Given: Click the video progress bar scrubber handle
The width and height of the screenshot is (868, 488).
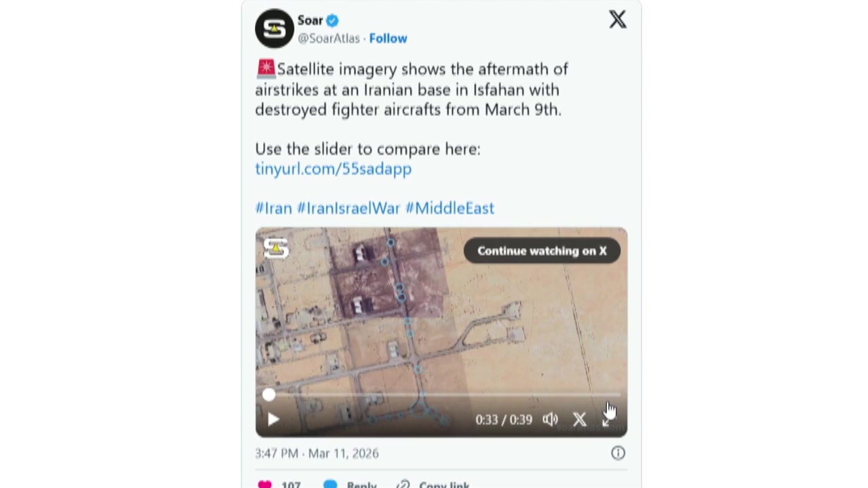Looking at the screenshot, I should (269, 394).
